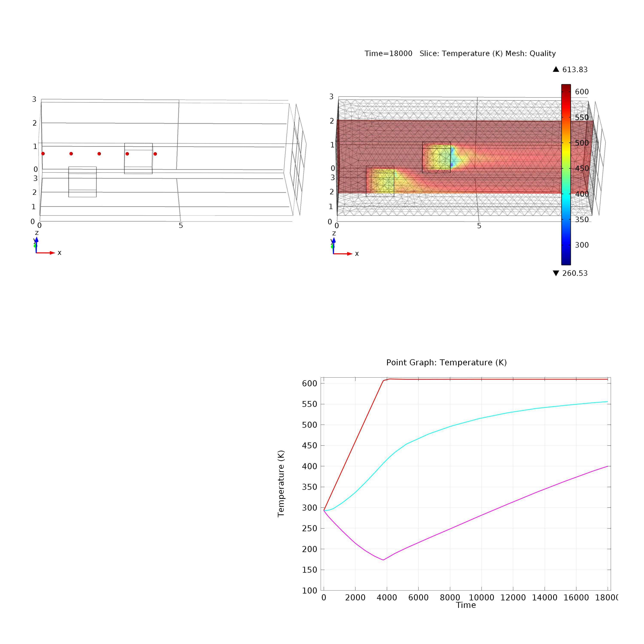Viewport: 644px width, 644px height.
Task: Click the Time axis label below graph
Action: point(466,605)
